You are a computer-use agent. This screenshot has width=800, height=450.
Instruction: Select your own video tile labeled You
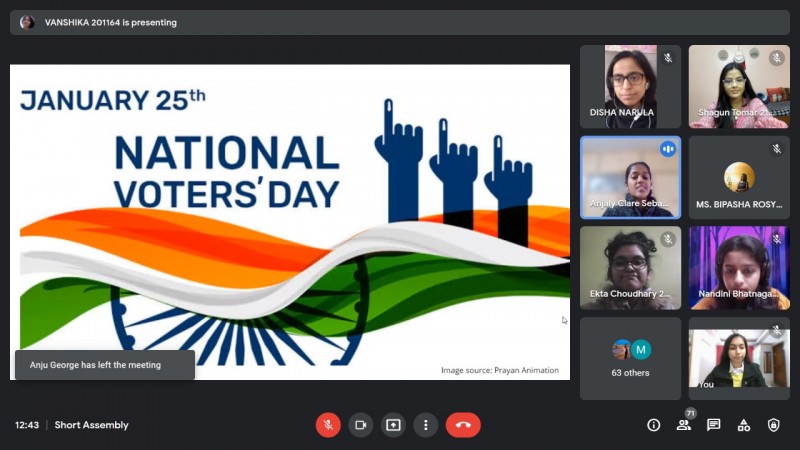pos(739,359)
